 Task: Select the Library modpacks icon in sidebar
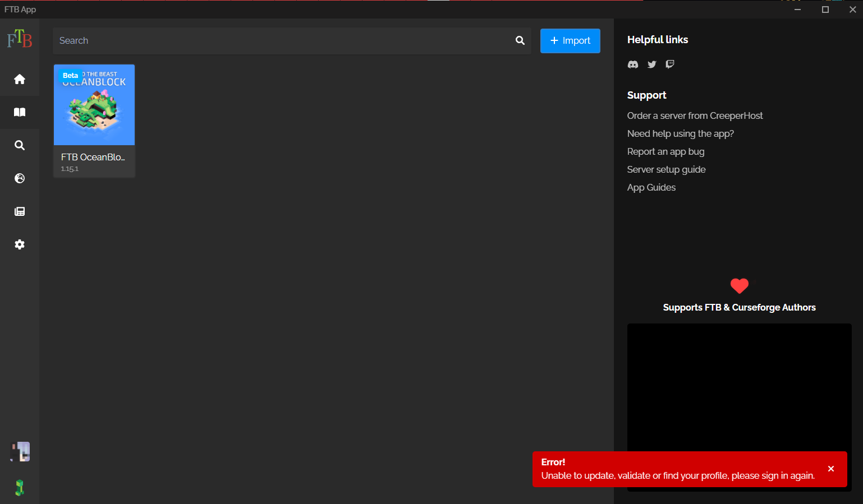tap(20, 112)
